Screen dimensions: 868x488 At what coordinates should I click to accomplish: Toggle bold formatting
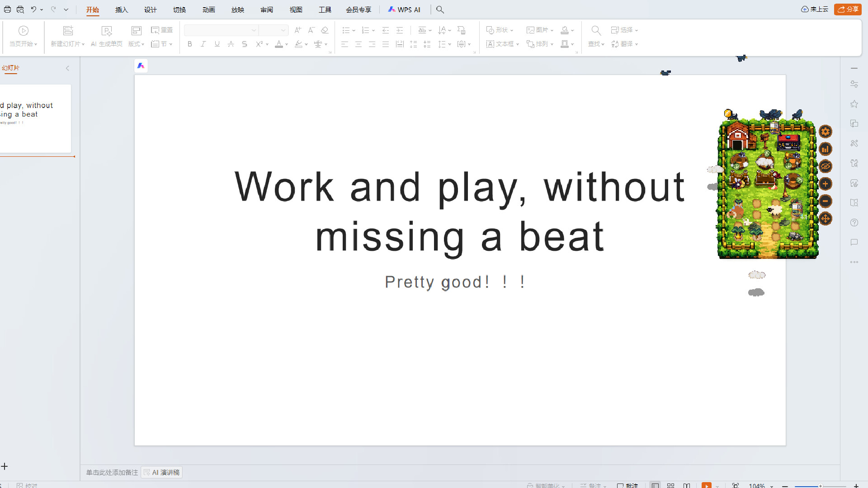click(190, 44)
